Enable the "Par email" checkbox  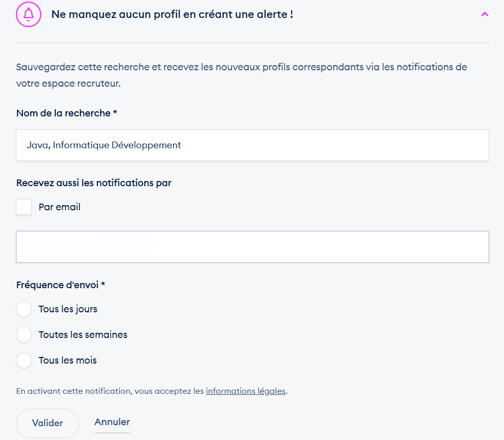[x=24, y=207]
